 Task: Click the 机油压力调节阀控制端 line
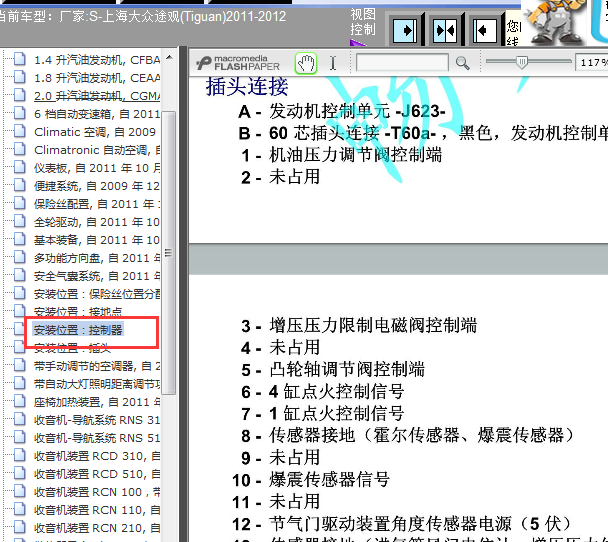[x=342, y=155]
